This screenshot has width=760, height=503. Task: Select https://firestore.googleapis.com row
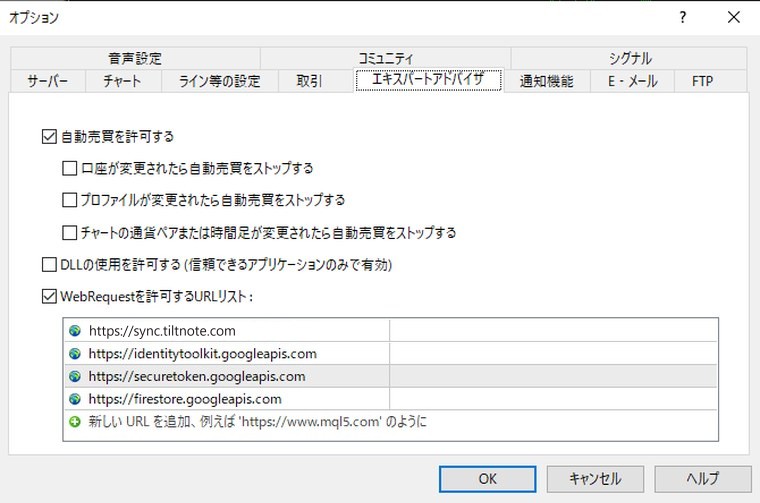tap(391, 399)
